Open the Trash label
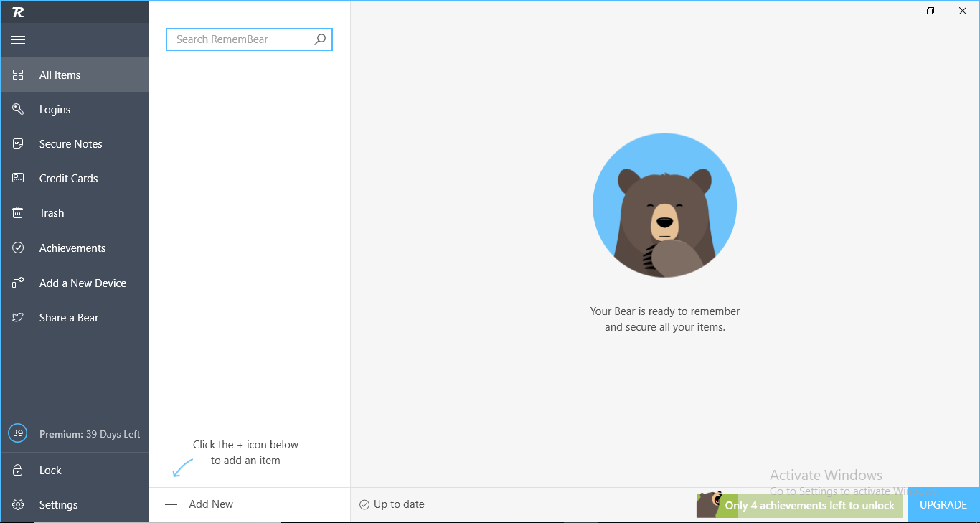Screen dimensions: 980x523 click(x=52, y=212)
